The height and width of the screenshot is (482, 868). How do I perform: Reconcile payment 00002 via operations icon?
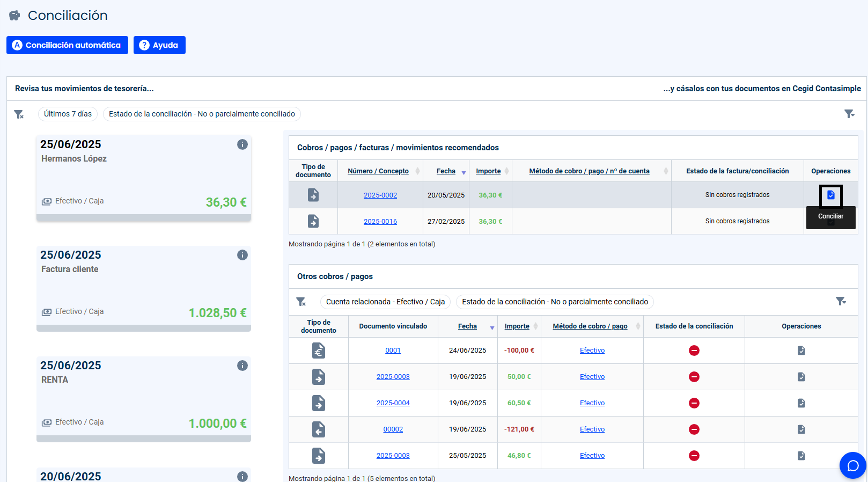pos(801,429)
